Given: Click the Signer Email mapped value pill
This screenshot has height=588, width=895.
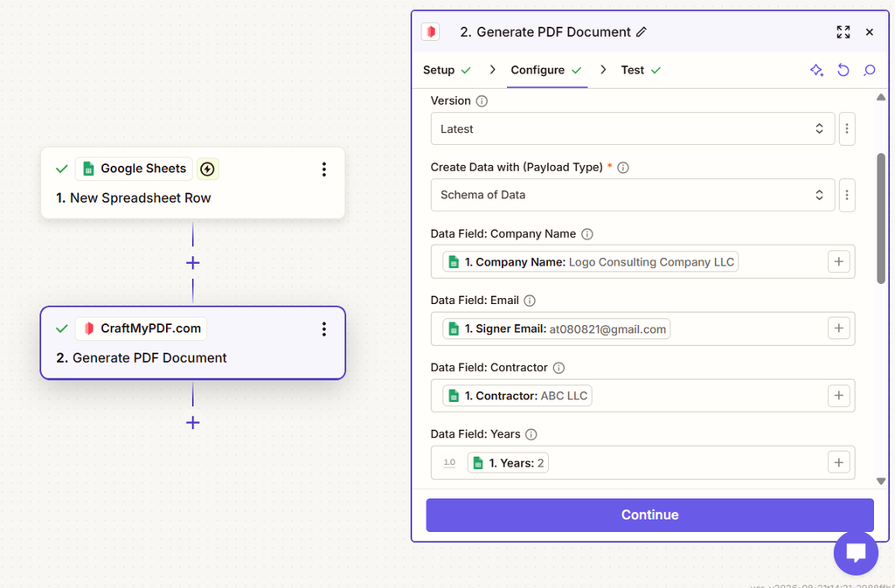Looking at the screenshot, I should tap(557, 329).
